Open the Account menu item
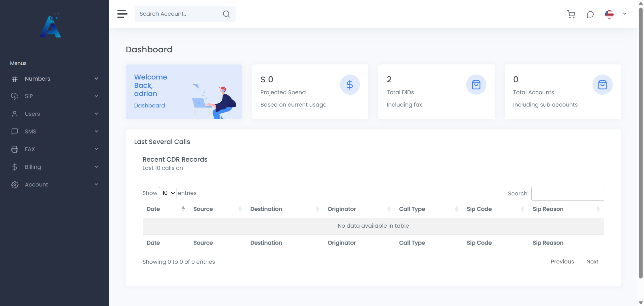This screenshot has width=644, height=306. [36, 184]
